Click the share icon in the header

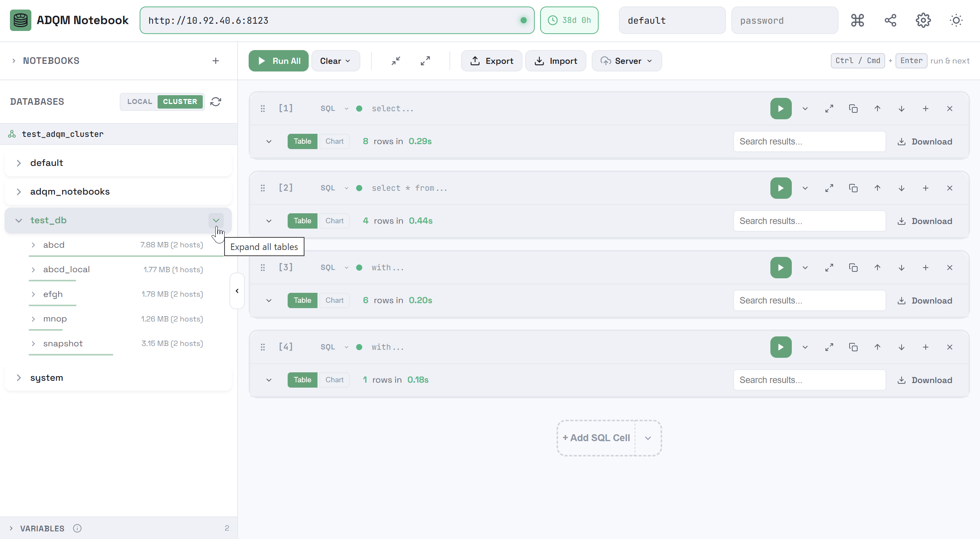[890, 20]
